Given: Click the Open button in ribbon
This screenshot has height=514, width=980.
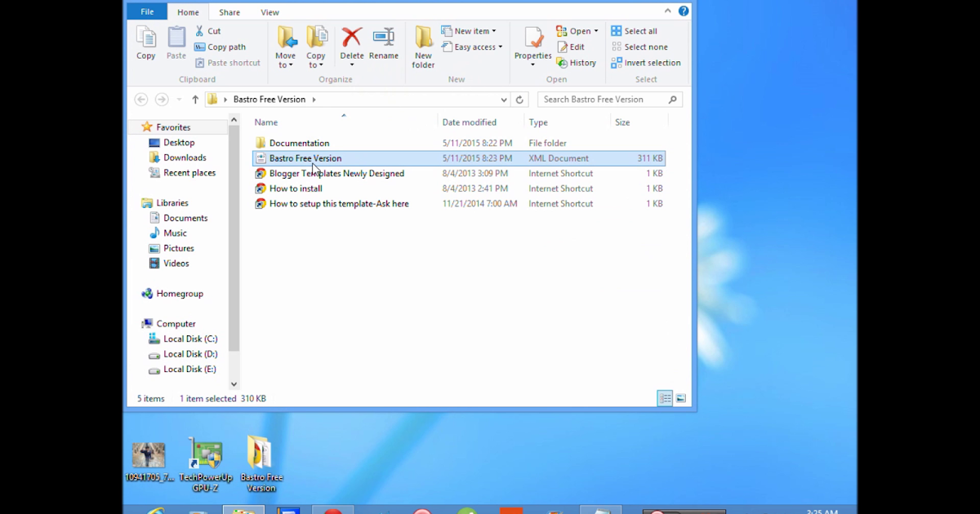Looking at the screenshot, I should [x=577, y=31].
